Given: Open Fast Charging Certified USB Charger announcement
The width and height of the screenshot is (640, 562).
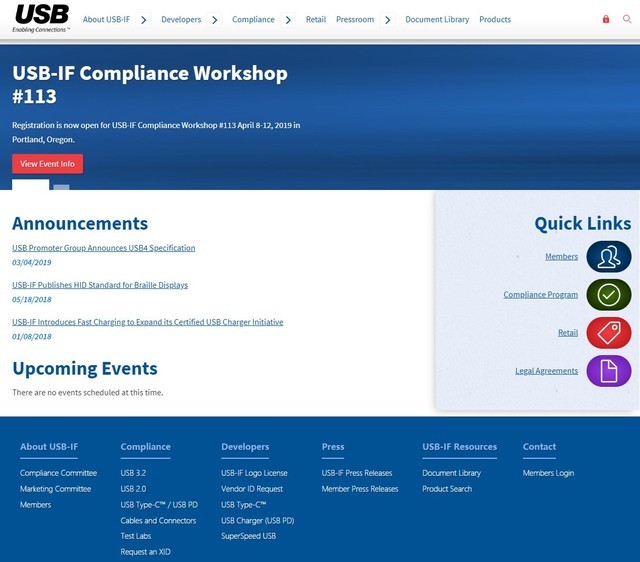Looking at the screenshot, I should pos(147,322).
